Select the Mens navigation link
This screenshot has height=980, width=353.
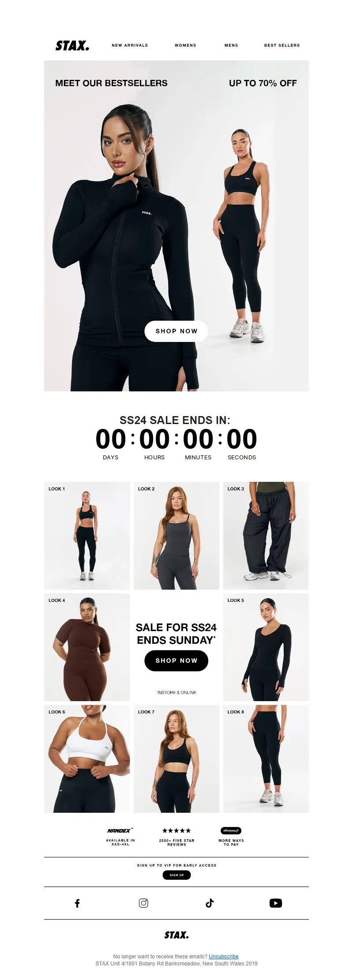(231, 45)
